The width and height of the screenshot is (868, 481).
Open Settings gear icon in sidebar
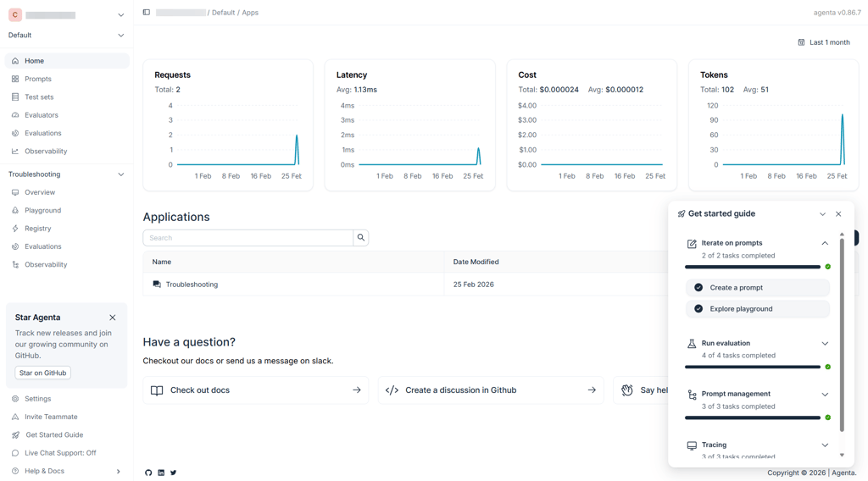pyautogui.click(x=15, y=399)
